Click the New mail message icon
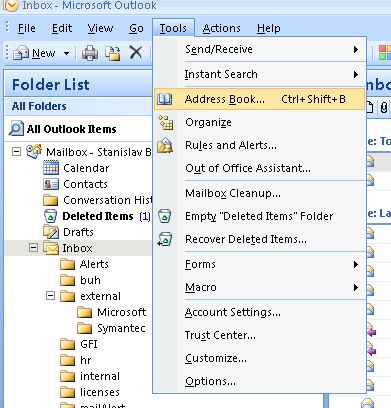 [x=21, y=53]
